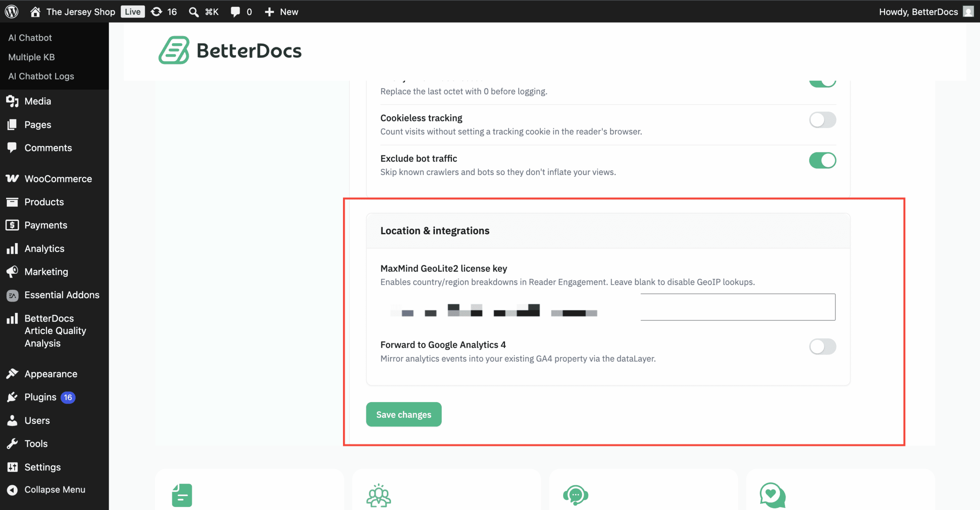The height and width of the screenshot is (510, 980).
Task: Click the support chat headset icon
Action: tap(575, 495)
